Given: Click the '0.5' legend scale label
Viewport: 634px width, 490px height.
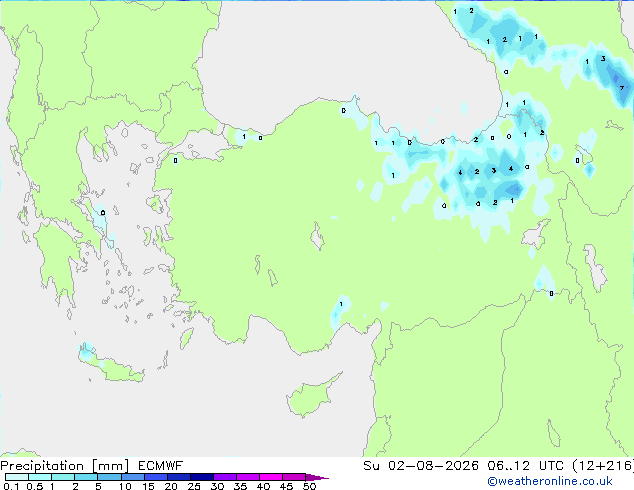Looking at the screenshot, I should pyautogui.click(x=34, y=486).
